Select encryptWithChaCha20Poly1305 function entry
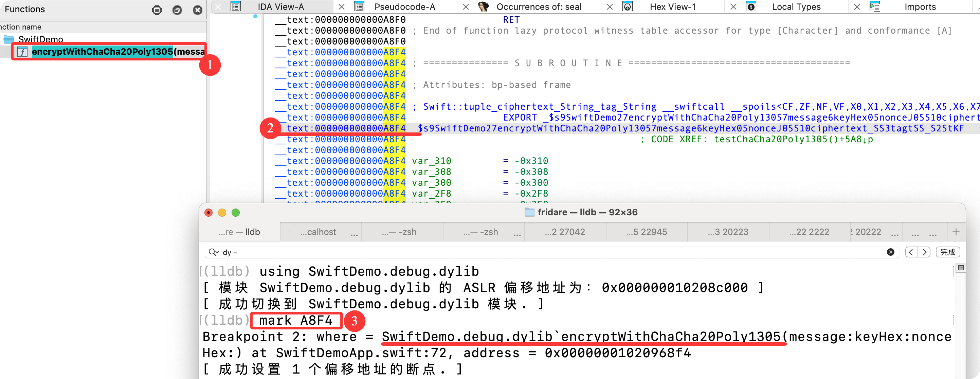The height and width of the screenshot is (379, 980). pos(103,52)
